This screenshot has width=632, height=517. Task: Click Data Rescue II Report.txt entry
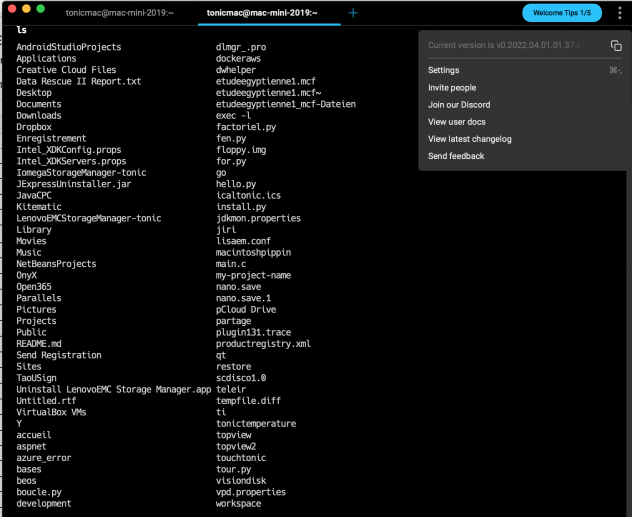pyautogui.click(x=79, y=81)
